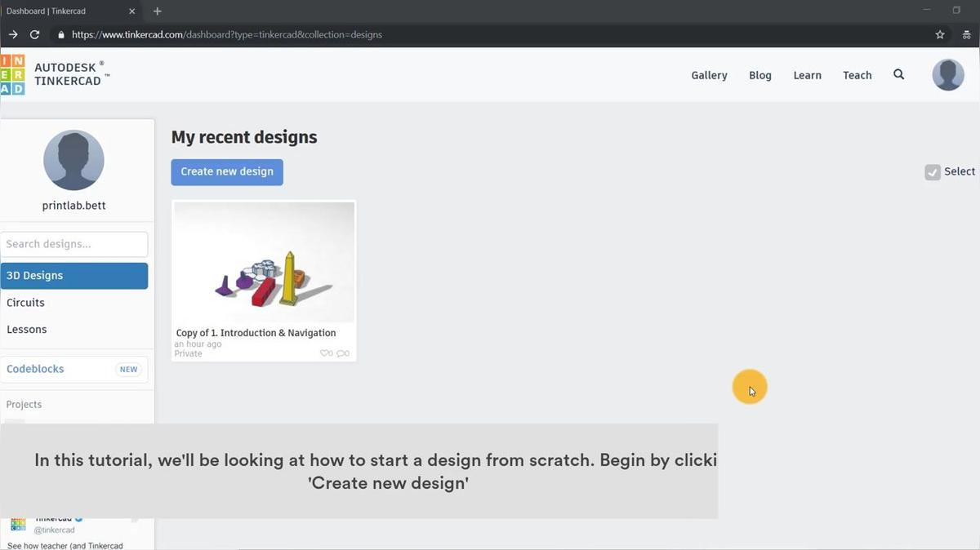
Task: Click the heart like icon on design card
Action: (324, 353)
